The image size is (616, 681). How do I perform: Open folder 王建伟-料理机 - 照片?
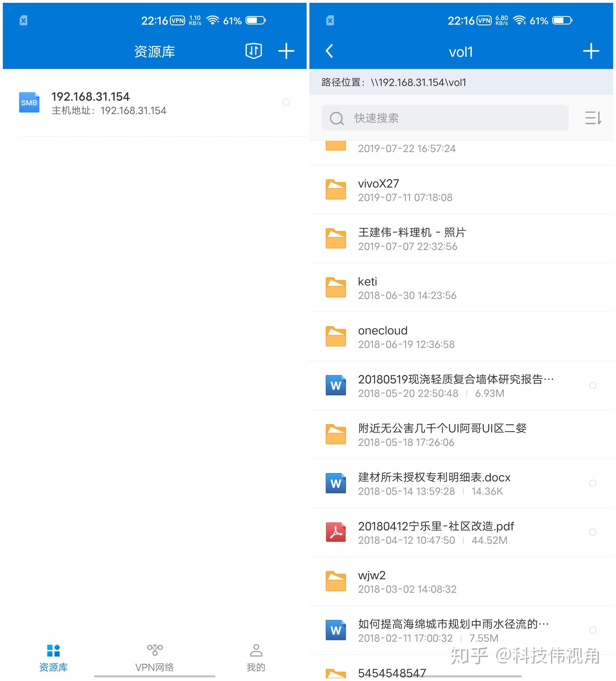412,238
